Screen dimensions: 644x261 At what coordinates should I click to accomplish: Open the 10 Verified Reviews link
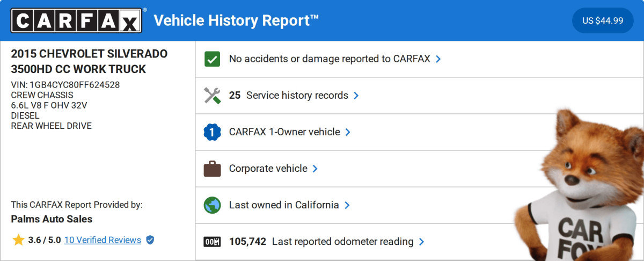point(103,240)
